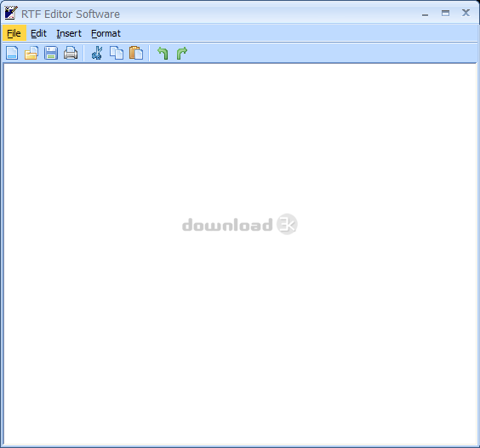Open the File menu

tap(14, 33)
